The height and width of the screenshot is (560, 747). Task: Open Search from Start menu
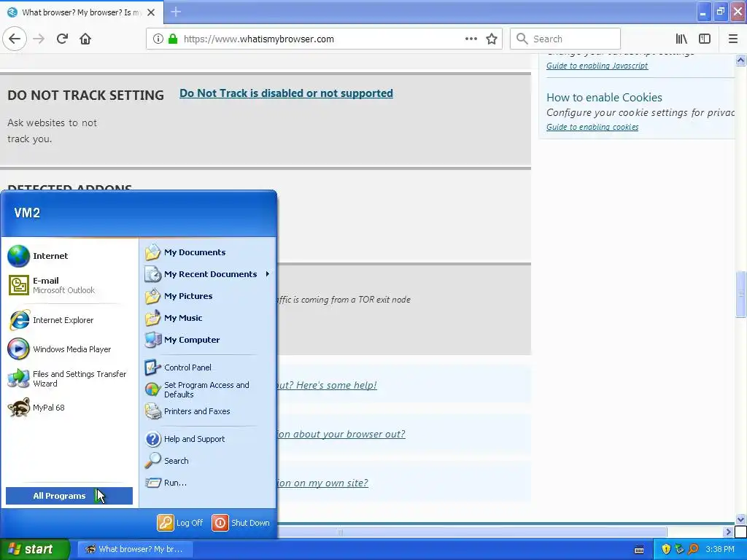208,461
